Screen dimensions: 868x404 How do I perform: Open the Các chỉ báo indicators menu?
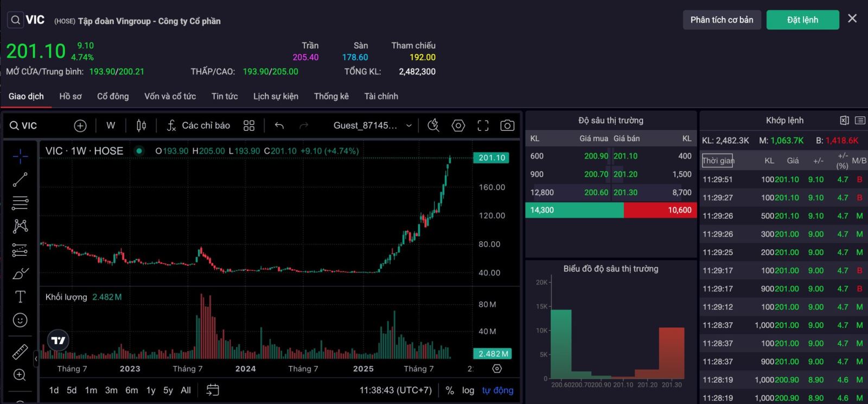(x=198, y=125)
